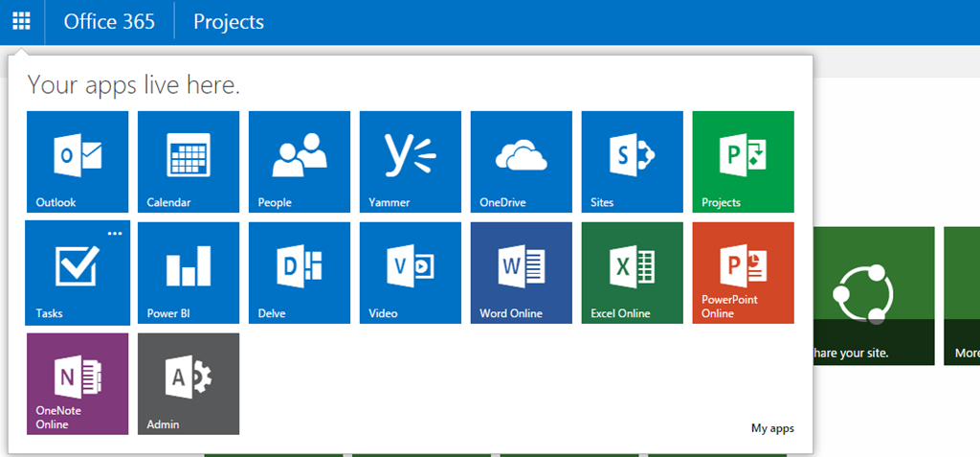The image size is (980, 457).
Task: Toggle the app launcher grid icon
Action: pyautogui.click(x=22, y=22)
